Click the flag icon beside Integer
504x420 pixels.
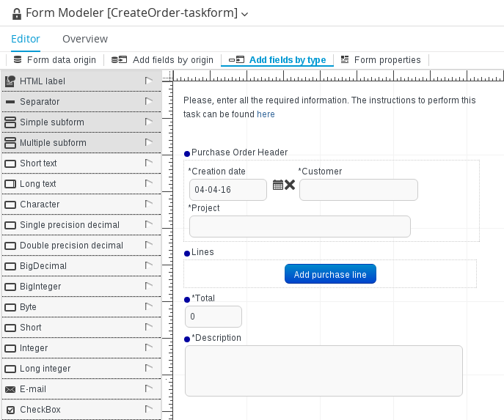148,348
